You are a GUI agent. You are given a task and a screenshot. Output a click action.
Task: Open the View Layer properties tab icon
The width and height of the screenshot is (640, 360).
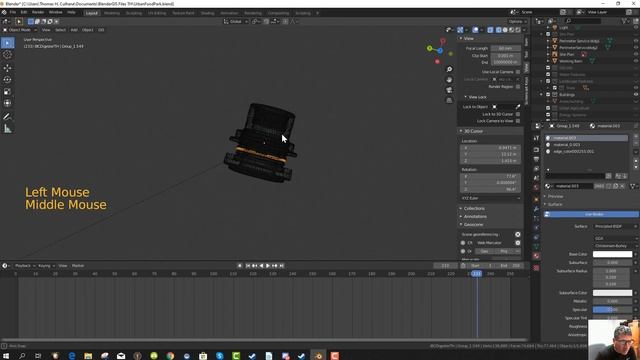coord(536,169)
